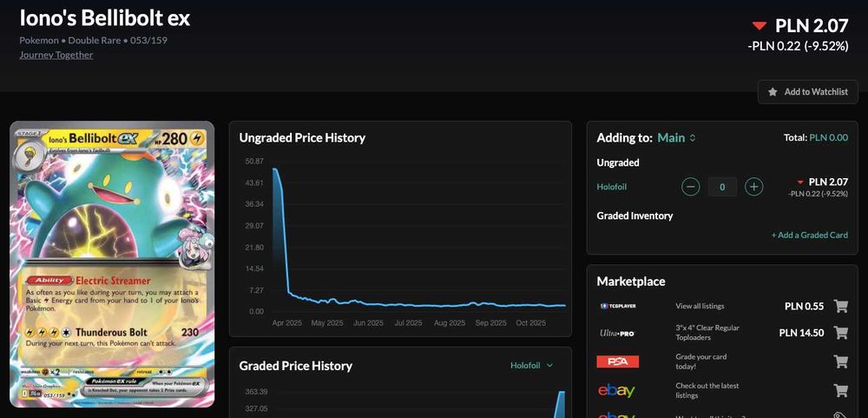
Task: Click the star icon beside Add to Watchlist
Action: click(x=773, y=92)
